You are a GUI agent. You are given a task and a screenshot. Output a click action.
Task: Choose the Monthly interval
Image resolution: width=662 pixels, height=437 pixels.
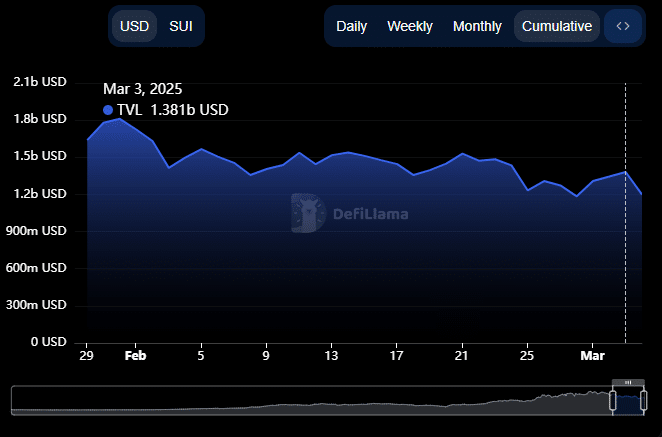pos(477,26)
